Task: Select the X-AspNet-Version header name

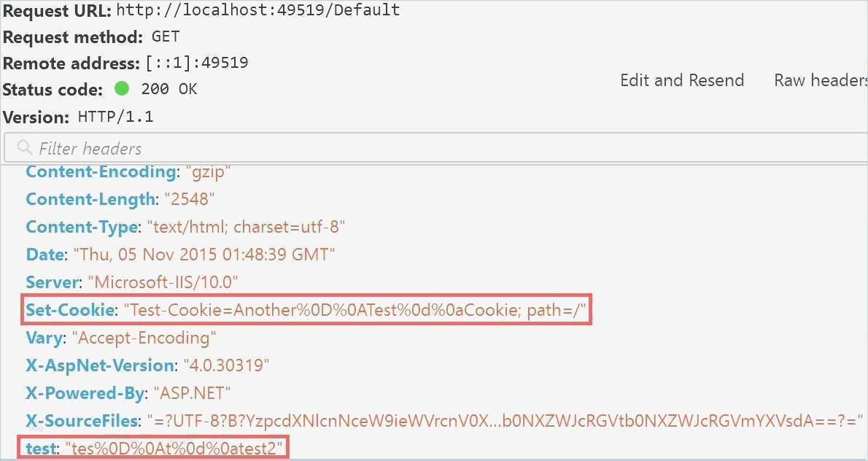Action: coord(101,365)
